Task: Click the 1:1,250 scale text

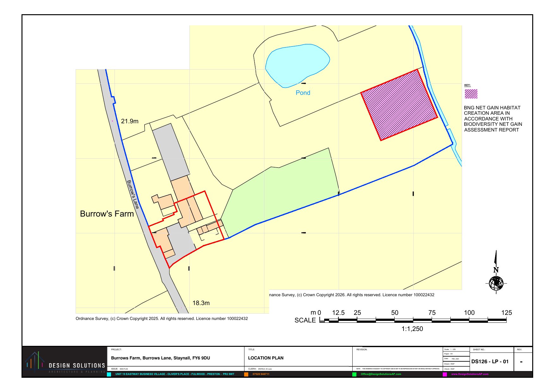Action: [412, 329]
